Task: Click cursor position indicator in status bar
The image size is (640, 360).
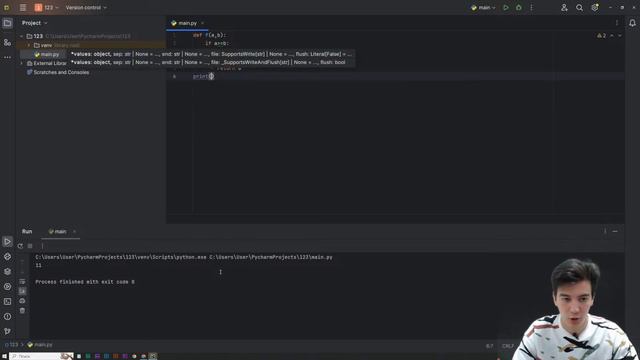Action: 489,346
